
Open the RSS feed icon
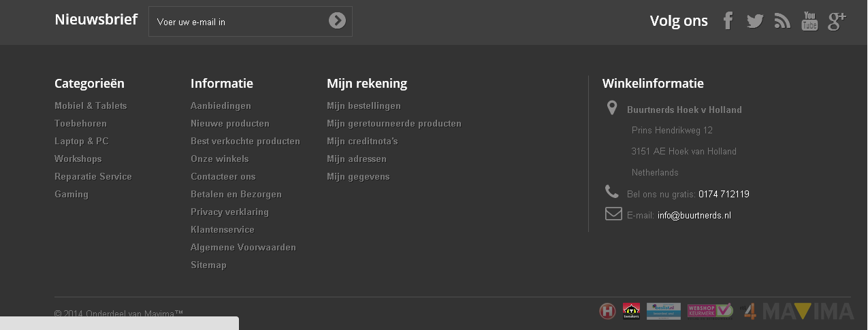(782, 21)
